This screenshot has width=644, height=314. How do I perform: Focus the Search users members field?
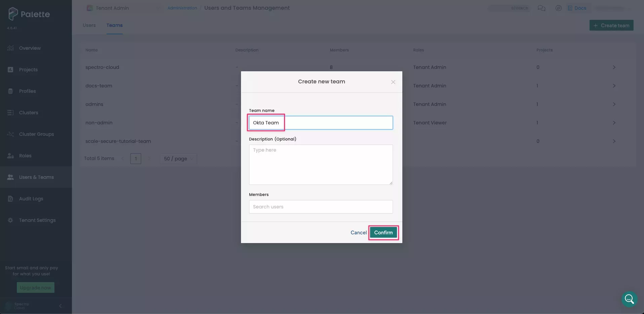click(321, 207)
